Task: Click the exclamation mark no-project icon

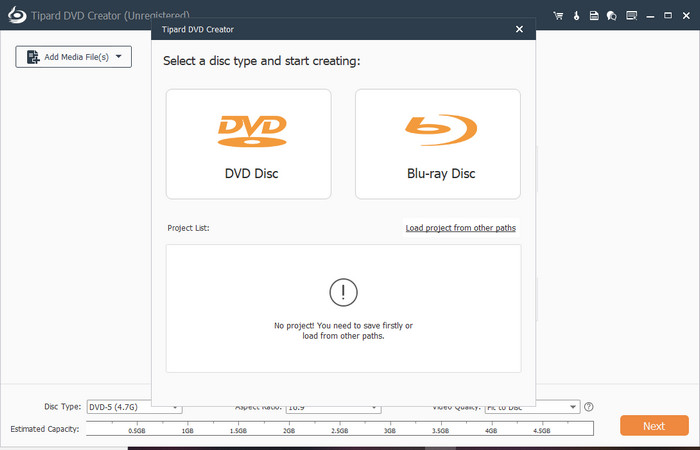Action: pos(343,292)
